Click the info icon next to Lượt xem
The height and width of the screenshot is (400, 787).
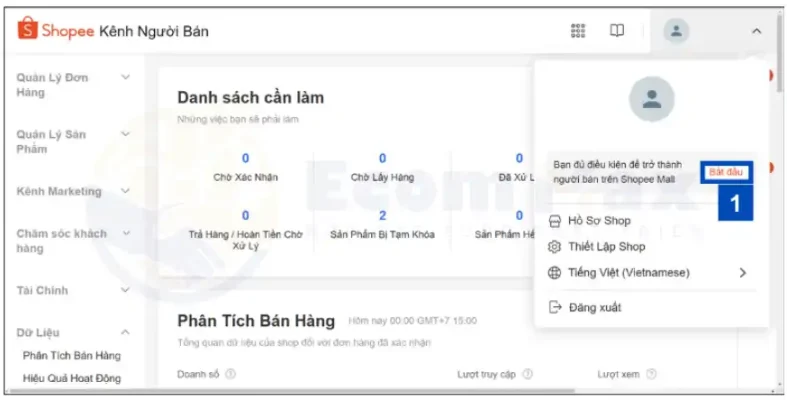click(x=651, y=374)
